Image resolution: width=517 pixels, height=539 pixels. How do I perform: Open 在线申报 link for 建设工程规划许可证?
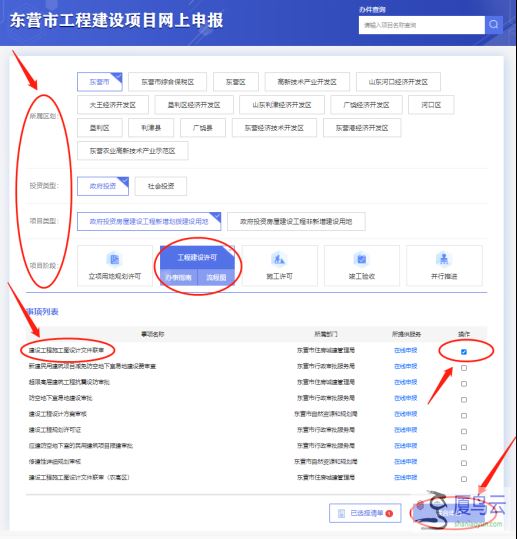pyautogui.click(x=406, y=430)
